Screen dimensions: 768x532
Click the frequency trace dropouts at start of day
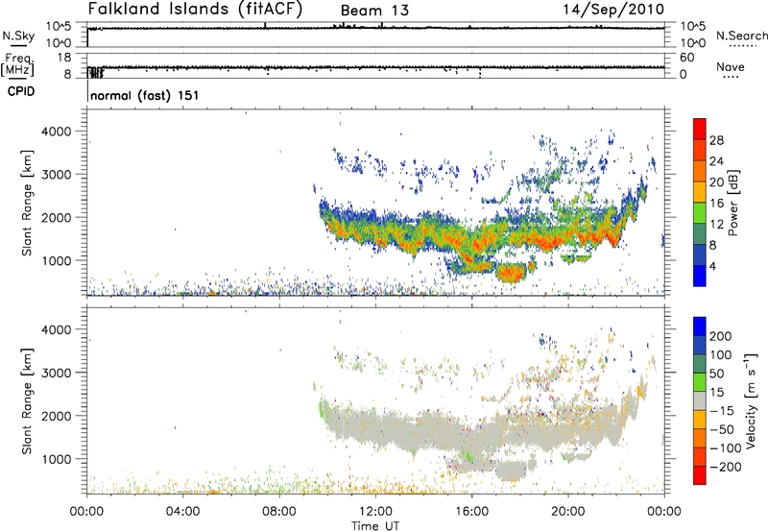[95, 72]
